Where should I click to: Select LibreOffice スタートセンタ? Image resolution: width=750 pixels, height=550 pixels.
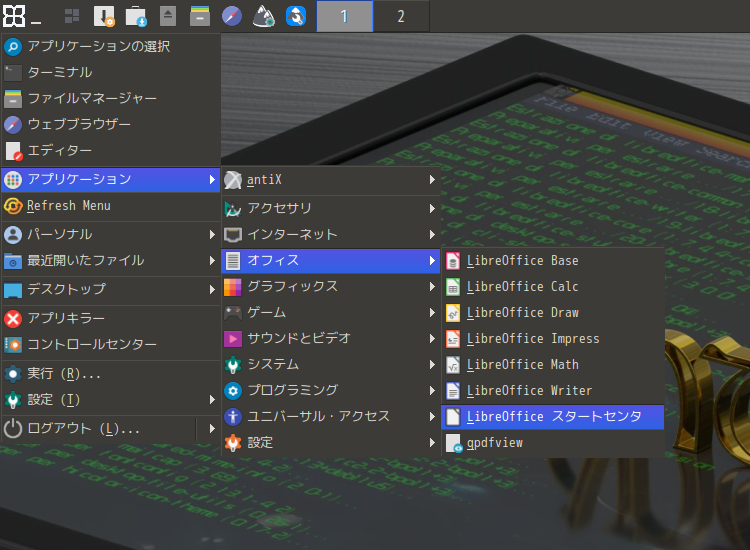(x=552, y=417)
